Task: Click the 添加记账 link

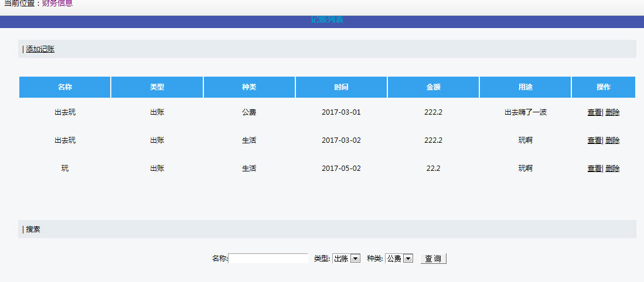Action: click(x=40, y=49)
